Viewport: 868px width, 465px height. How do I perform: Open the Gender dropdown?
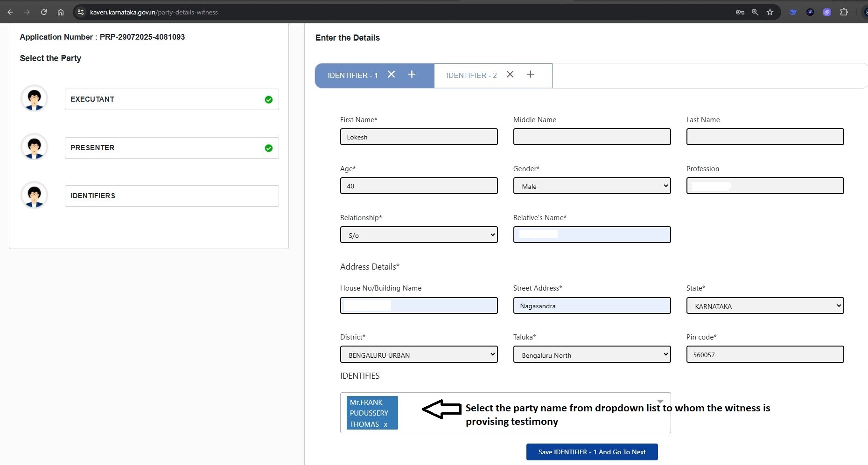click(x=592, y=186)
